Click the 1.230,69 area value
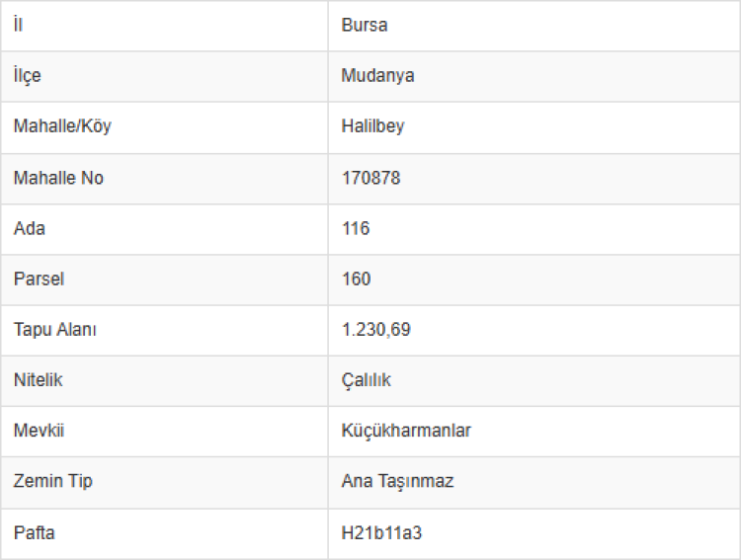 (x=376, y=330)
